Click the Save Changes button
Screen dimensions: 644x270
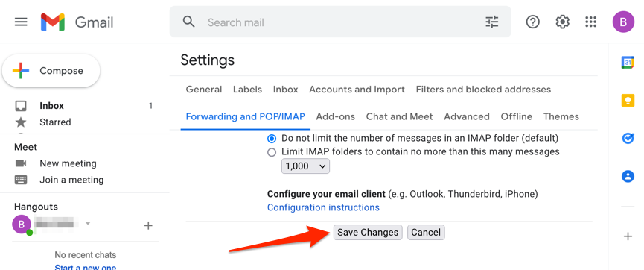tap(368, 233)
